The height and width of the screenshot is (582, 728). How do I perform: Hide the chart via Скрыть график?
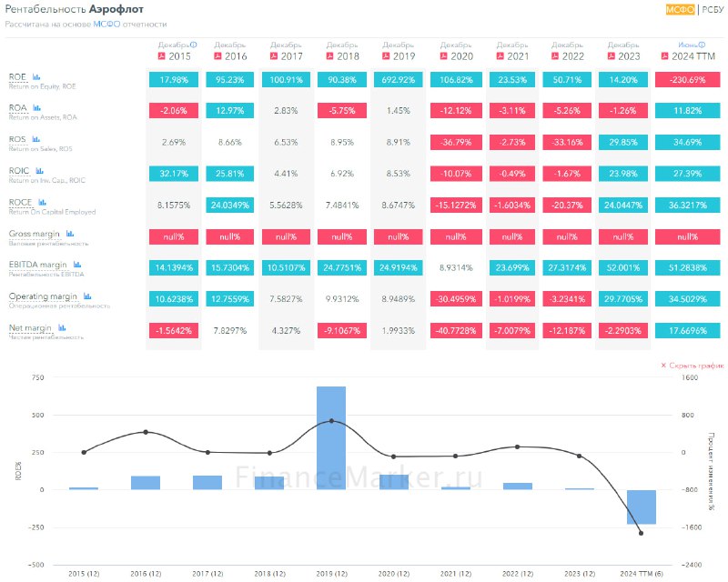(x=693, y=366)
